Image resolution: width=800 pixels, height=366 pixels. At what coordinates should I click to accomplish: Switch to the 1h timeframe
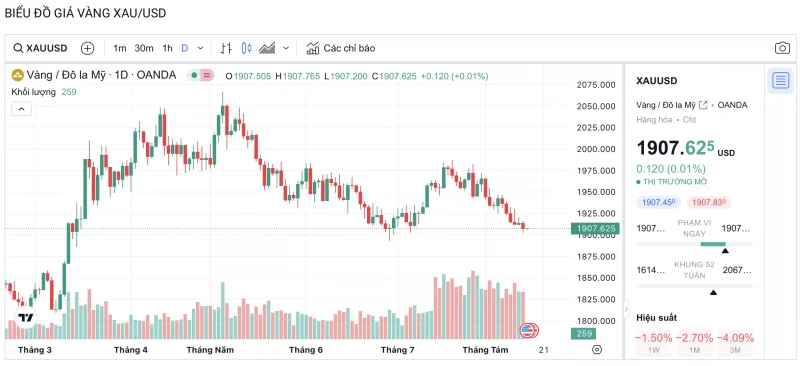[167, 48]
